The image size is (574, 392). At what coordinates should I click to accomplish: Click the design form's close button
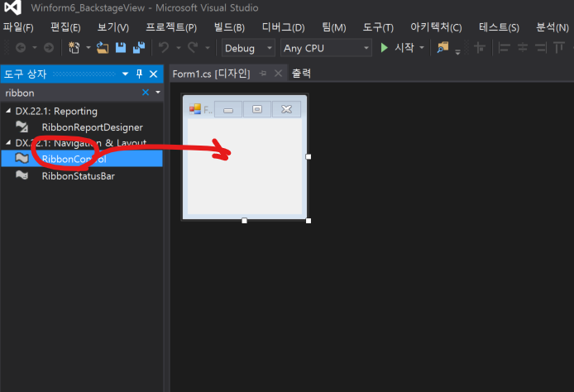pyautogui.click(x=287, y=109)
